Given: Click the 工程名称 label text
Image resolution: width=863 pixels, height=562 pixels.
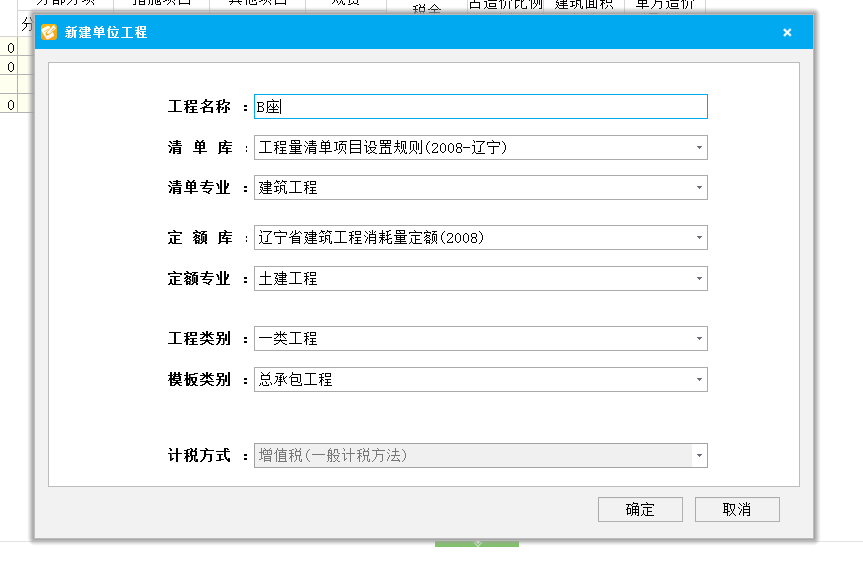Looking at the screenshot, I should click(x=199, y=106).
